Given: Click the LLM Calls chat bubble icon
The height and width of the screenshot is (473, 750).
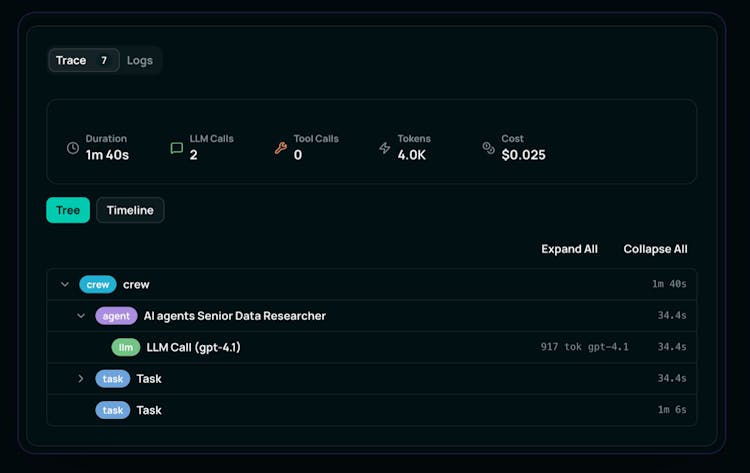Looking at the screenshot, I should [x=177, y=148].
